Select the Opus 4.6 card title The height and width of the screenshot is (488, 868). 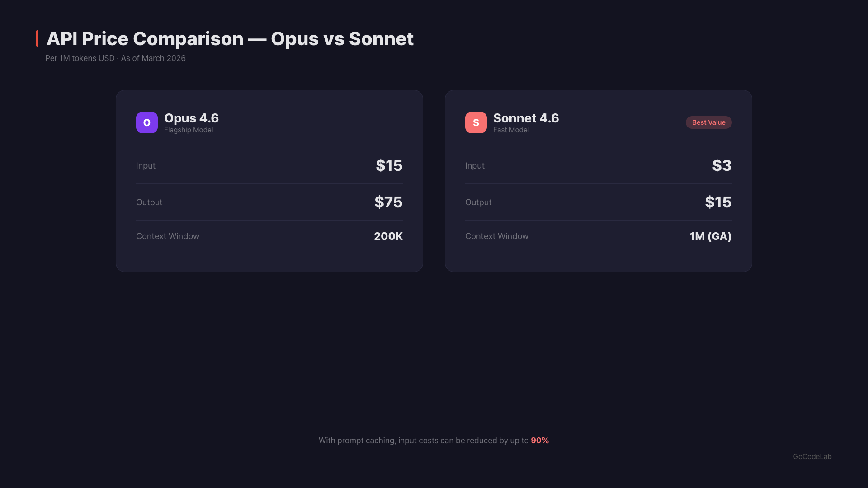coord(191,118)
